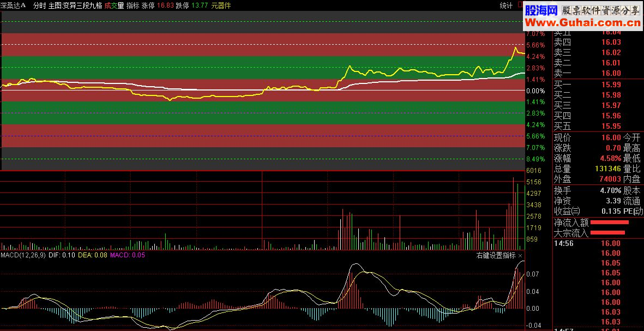Click the 换手 turnover rate 4.70%
This screenshot has width=644, height=331.
point(610,190)
